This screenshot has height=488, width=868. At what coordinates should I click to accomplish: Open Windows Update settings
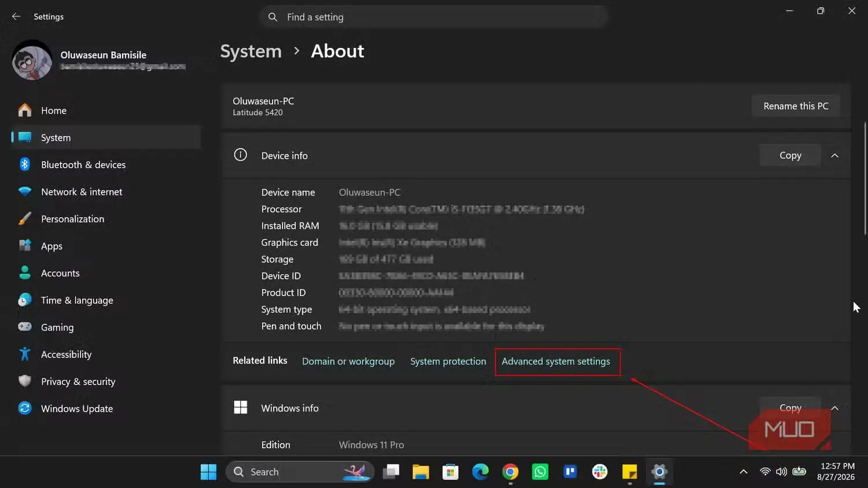click(x=105, y=409)
